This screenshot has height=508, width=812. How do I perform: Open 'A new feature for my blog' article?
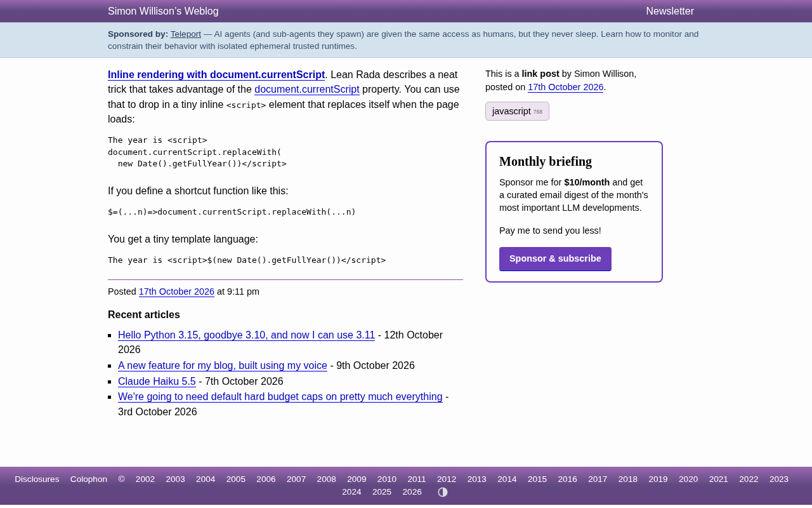[x=223, y=366]
